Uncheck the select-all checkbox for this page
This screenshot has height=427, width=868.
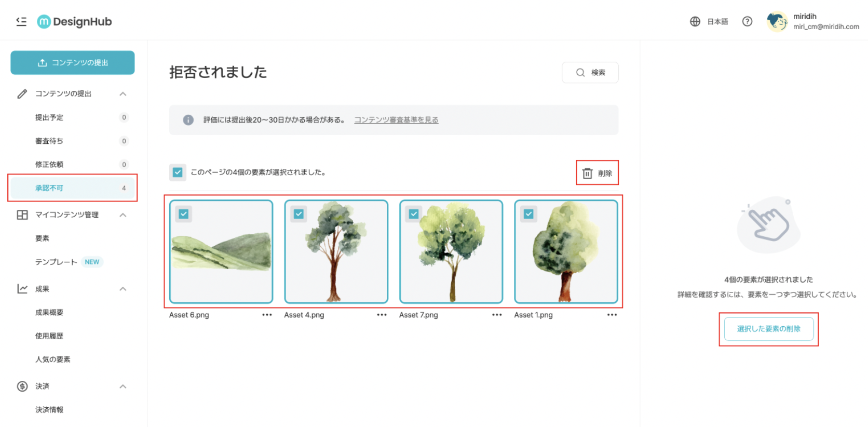[178, 172]
